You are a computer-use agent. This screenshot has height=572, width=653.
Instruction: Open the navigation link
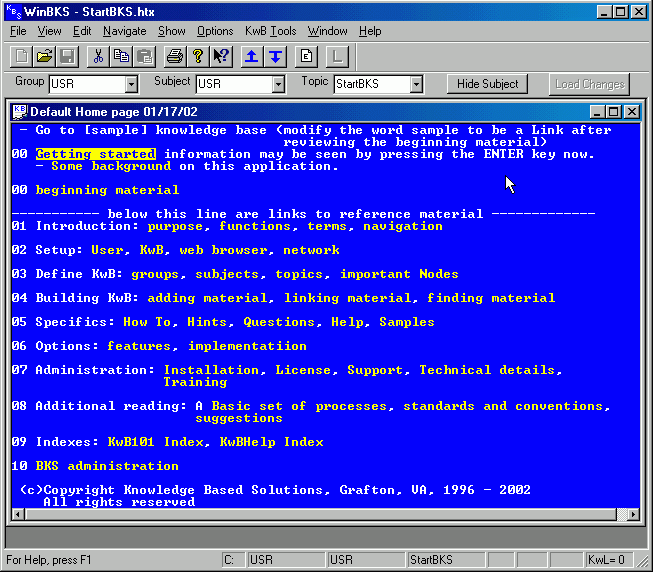[403, 226]
